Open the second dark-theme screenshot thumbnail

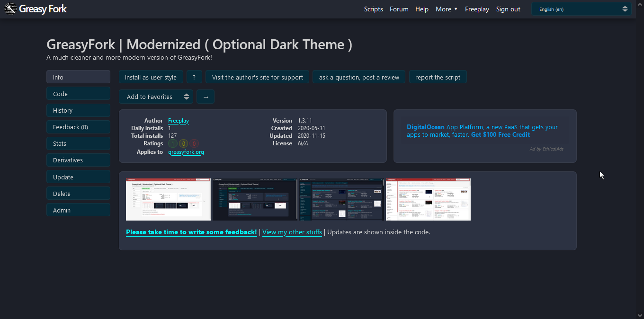tap(255, 199)
